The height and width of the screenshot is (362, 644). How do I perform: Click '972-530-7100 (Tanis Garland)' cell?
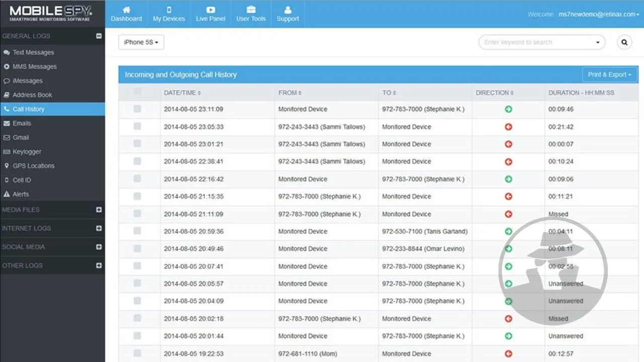coord(425,231)
